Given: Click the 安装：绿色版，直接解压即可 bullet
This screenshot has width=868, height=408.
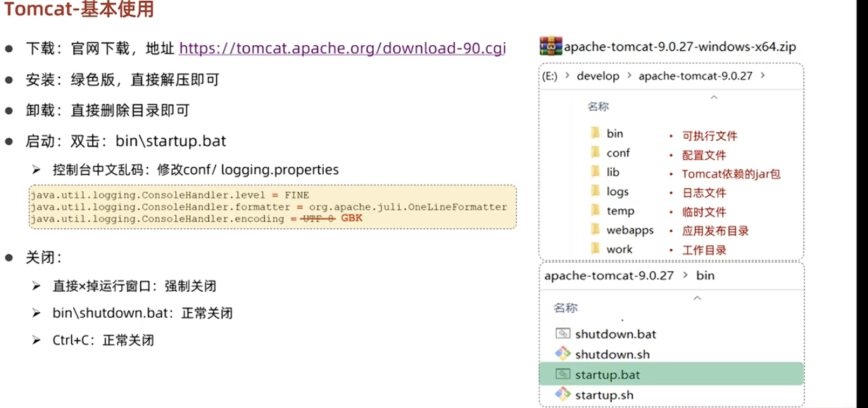Looking at the screenshot, I should pos(123,80).
